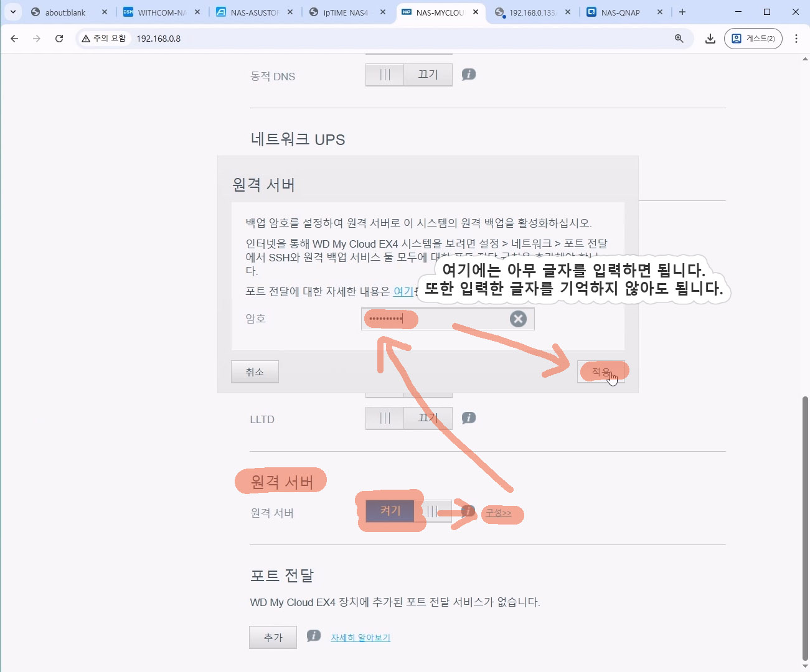Go back with the browser back arrow
Image resolution: width=810 pixels, height=672 pixels.
[x=14, y=39]
